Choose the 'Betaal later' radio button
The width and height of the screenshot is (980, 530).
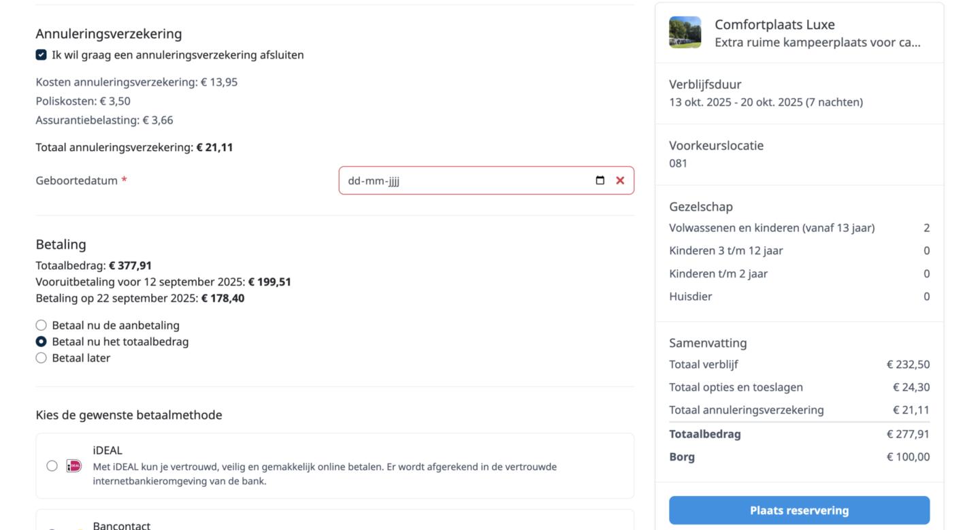tap(42, 358)
